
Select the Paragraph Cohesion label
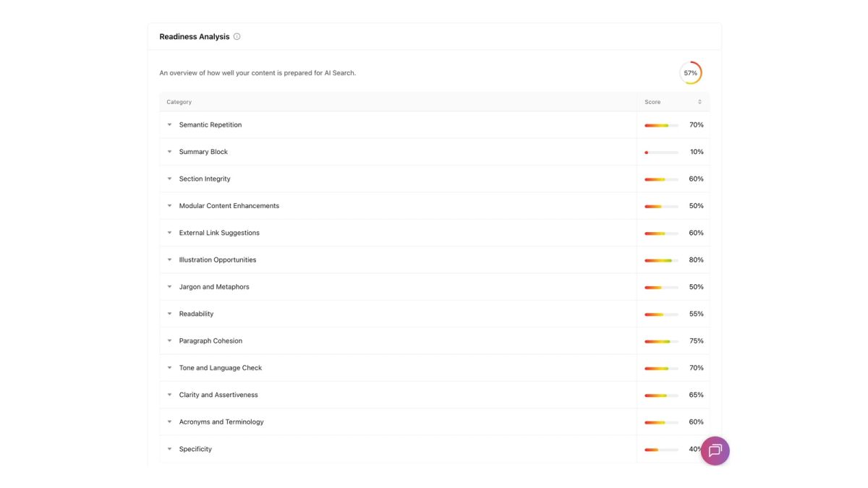click(210, 341)
